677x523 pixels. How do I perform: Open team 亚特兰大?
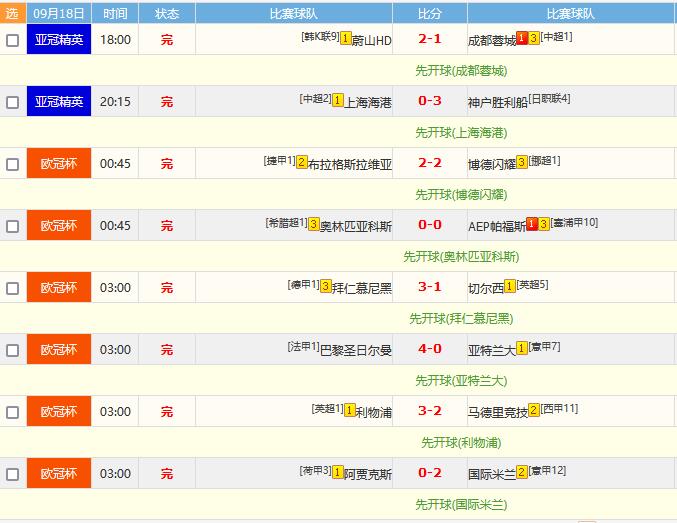tap(492, 351)
